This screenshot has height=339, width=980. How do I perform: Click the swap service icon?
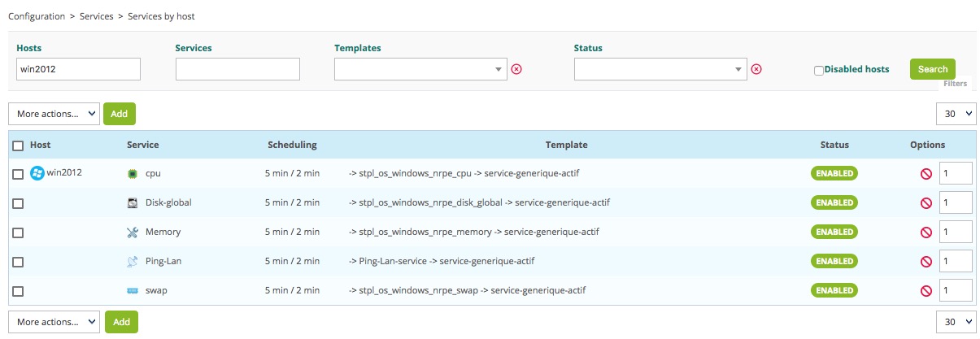[133, 290]
